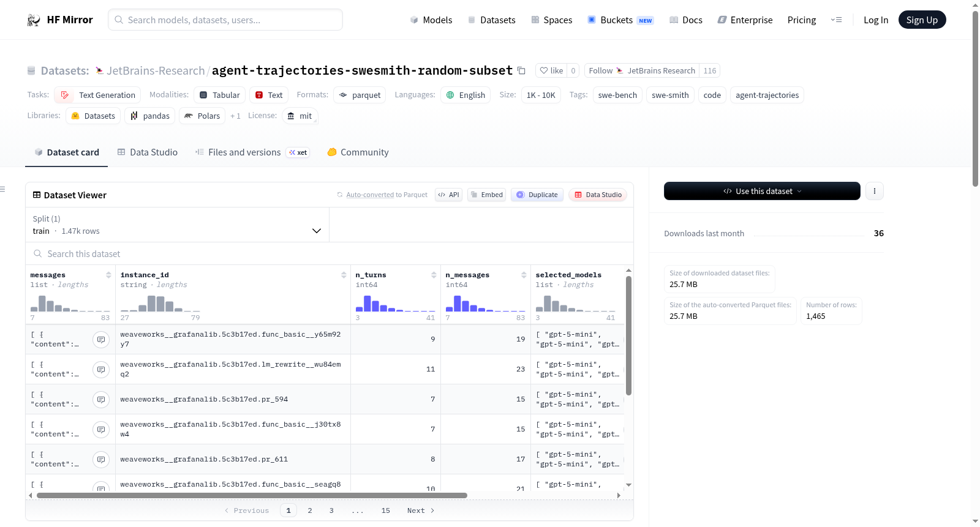Go to Buckets in the navigation
Screen dimensions: 980x527
coord(620,20)
